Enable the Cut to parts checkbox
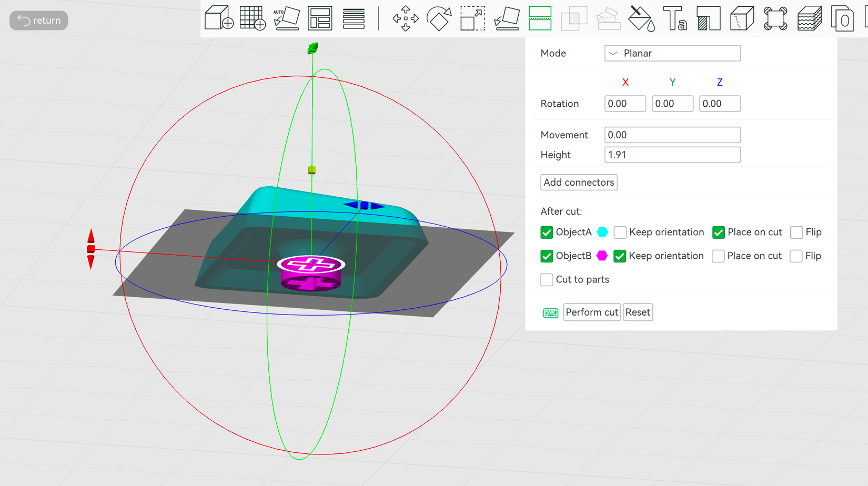The width and height of the screenshot is (868, 486). point(547,280)
